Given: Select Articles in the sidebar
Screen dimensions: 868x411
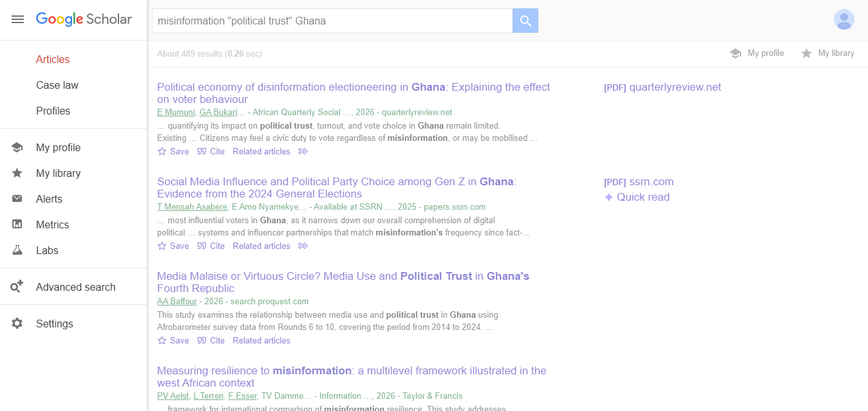Looking at the screenshot, I should pyautogui.click(x=53, y=59).
